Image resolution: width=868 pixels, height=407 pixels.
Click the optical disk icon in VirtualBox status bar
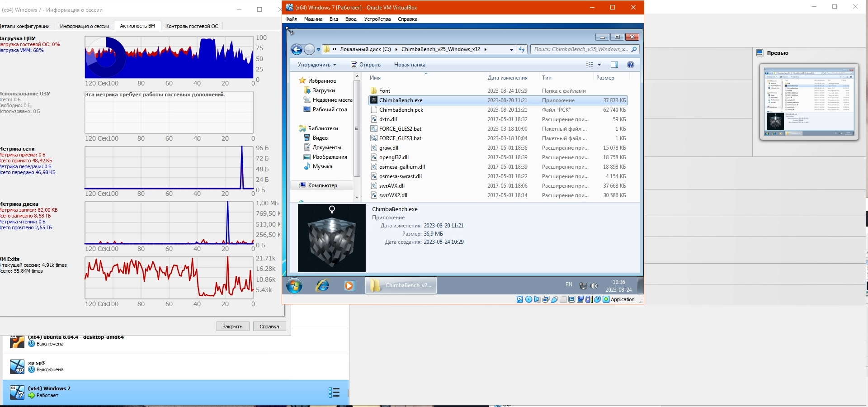(528, 299)
